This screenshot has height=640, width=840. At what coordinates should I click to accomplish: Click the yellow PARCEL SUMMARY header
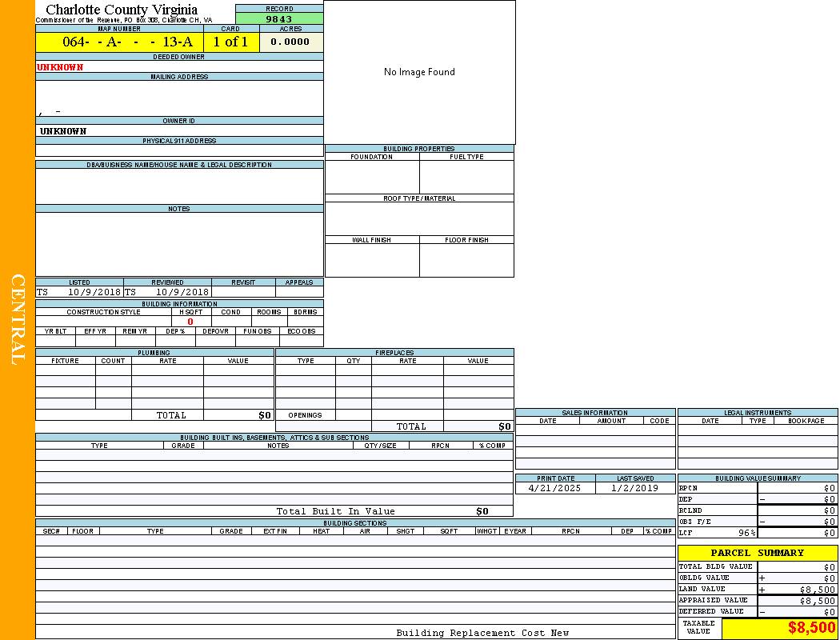(x=757, y=553)
